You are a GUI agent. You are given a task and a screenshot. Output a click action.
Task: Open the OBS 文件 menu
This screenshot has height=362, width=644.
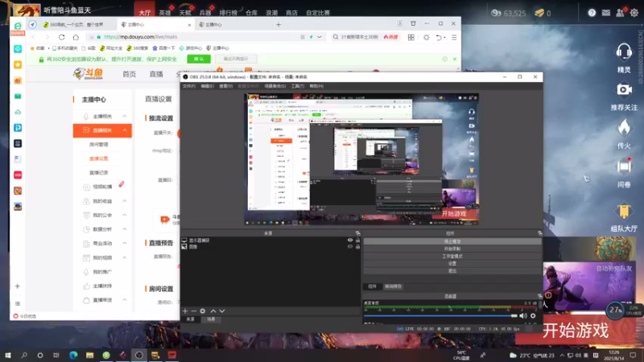click(x=189, y=86)
